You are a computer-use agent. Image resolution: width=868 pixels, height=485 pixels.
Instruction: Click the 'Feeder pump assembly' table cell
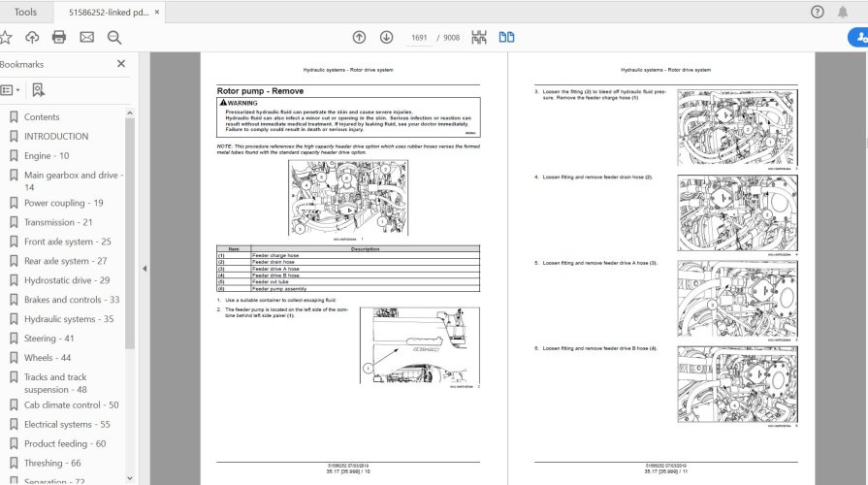pos(366,288)
